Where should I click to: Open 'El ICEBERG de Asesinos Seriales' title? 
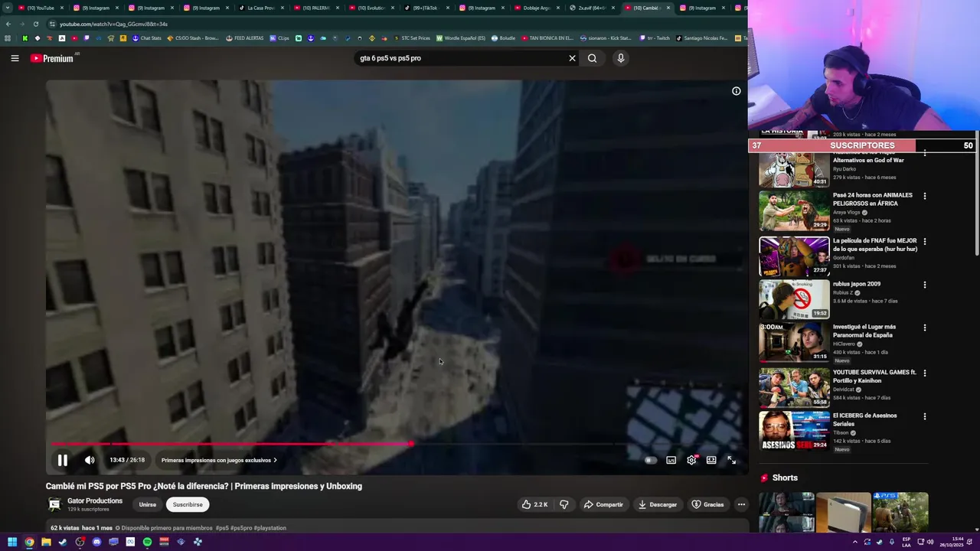tap(864, 419)
